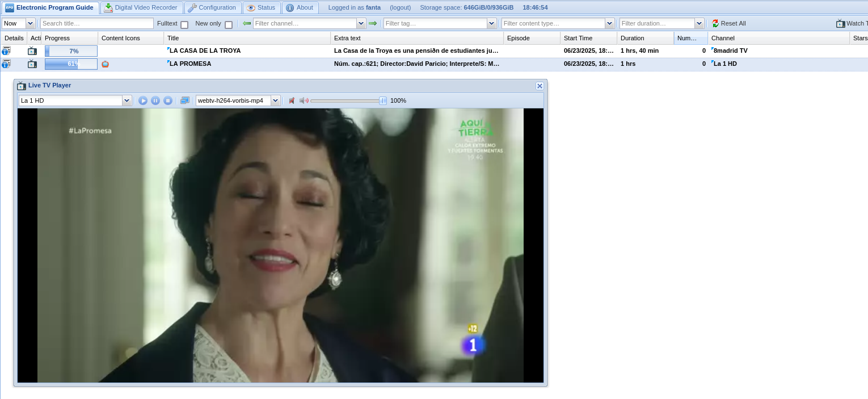This screenshot has height=399, width=868.
Task: Open details for LA PROMESA
Action: click(6, 64)
